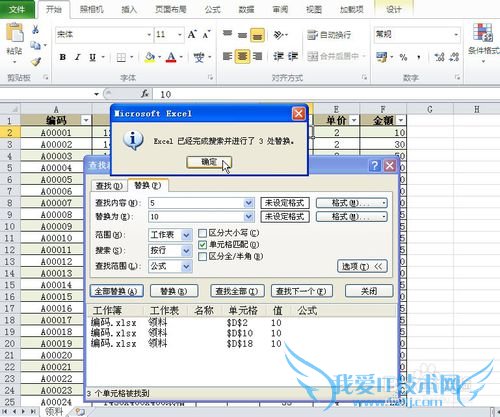Uncheck 单元格匹配 match entire cell
This screenshot has width=500, height=417.
(x=202, y=245)
